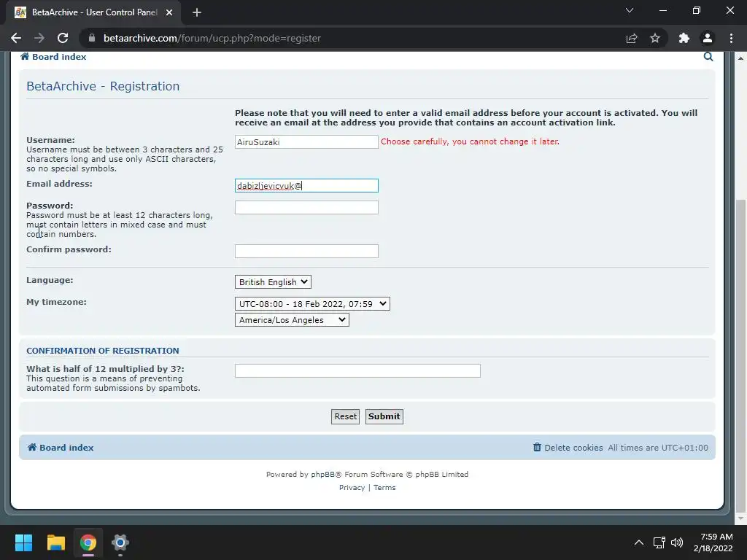Click the scrollbar down arrow
The width and height of the screenshot is (747, 560).
[x=740, y=518]
